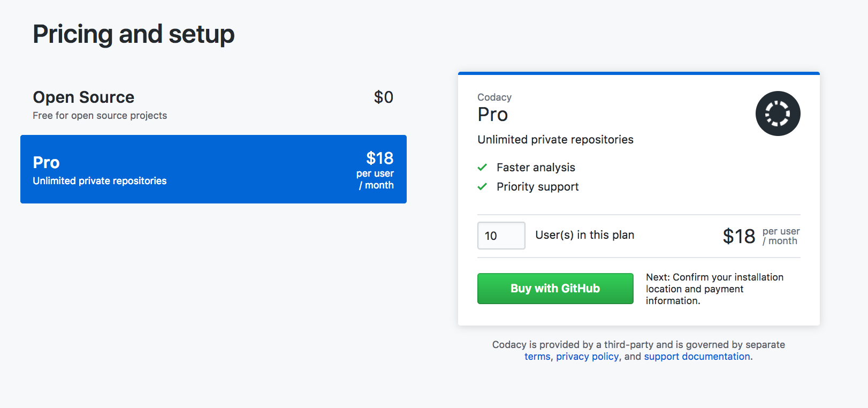Select the Open Source plan title

pyautogui.click(x=83, y=97)
